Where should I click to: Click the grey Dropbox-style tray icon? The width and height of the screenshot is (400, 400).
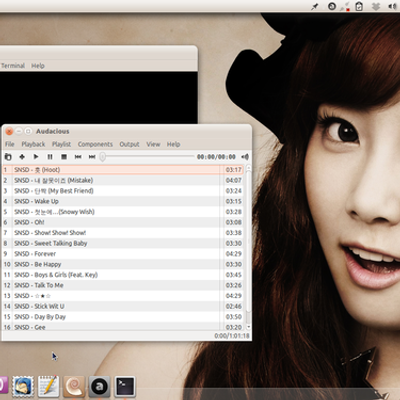click(376, 6)
